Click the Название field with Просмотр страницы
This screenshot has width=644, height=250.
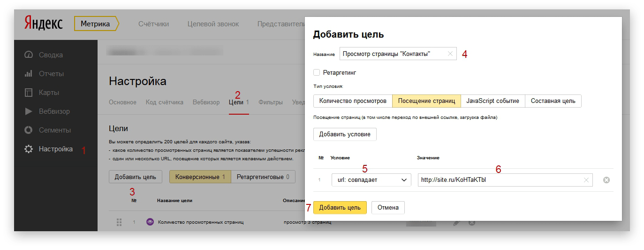(398, 54)
